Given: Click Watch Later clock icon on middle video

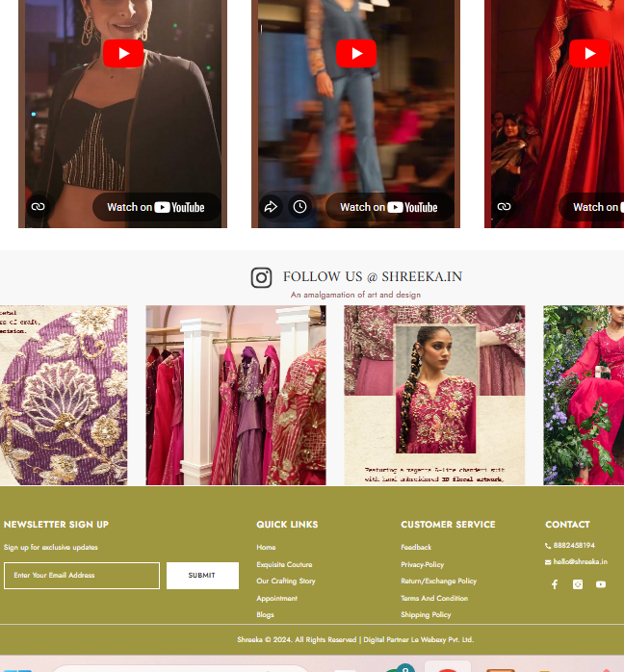Looking at the screenshot, I should (300, 207).
